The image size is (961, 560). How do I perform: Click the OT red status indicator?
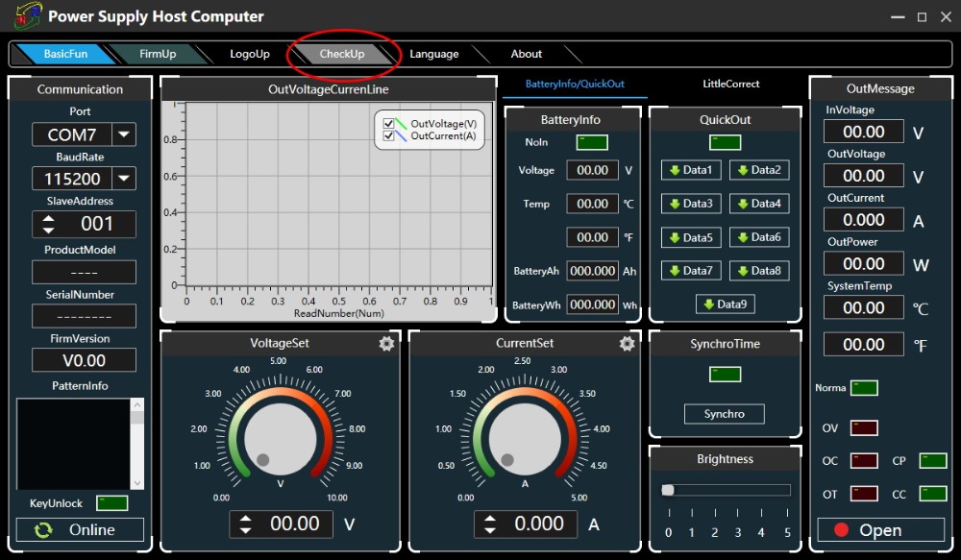click(x=864, y=494)
